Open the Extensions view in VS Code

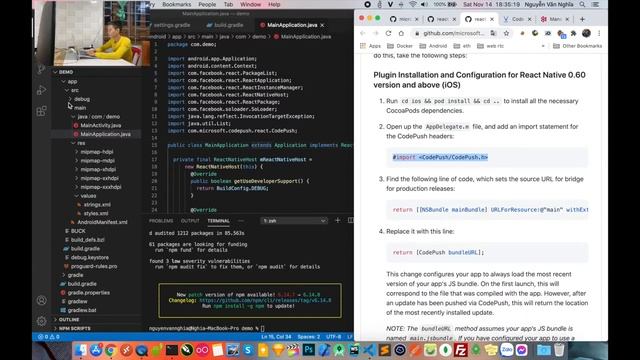coord(41,111)
